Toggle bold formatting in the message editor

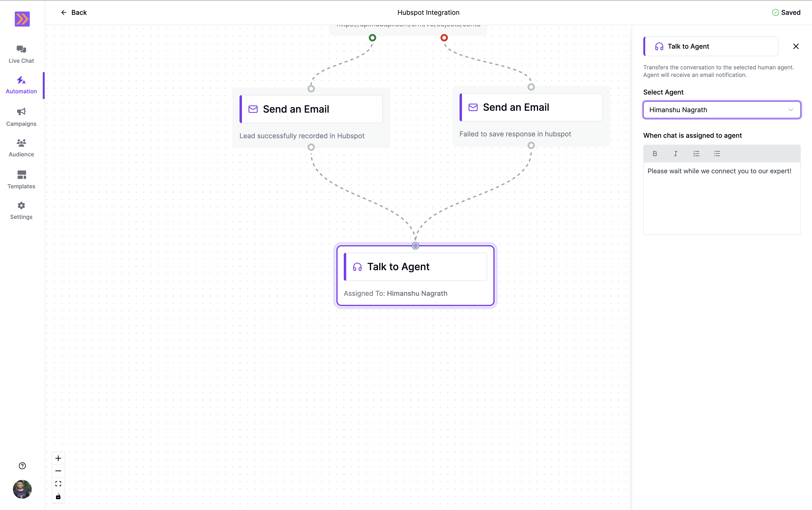[655, 154]
